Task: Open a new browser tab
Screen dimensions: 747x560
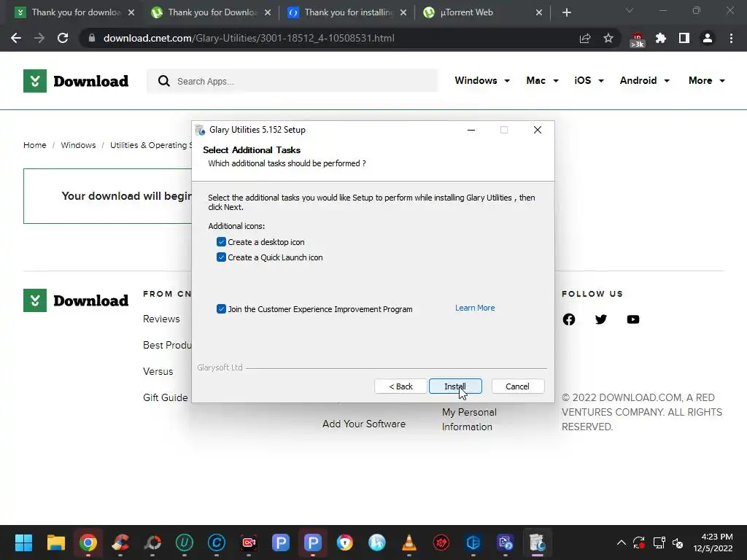Action: point(566,12)
